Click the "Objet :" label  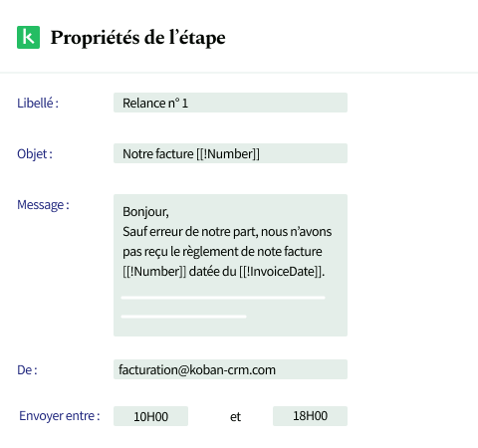coord(35,154)
